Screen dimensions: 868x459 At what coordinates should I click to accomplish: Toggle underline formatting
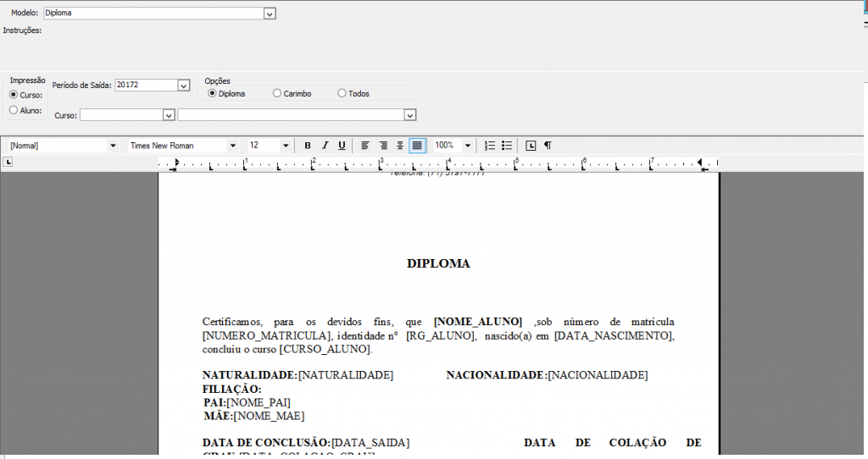[x=342, y=146]
